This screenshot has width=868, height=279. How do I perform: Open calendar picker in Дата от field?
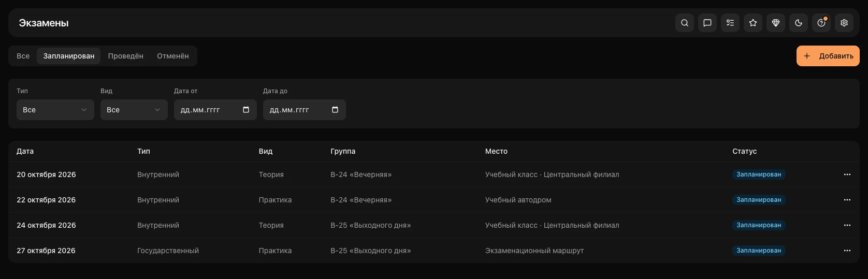click(x=246, y=110)
